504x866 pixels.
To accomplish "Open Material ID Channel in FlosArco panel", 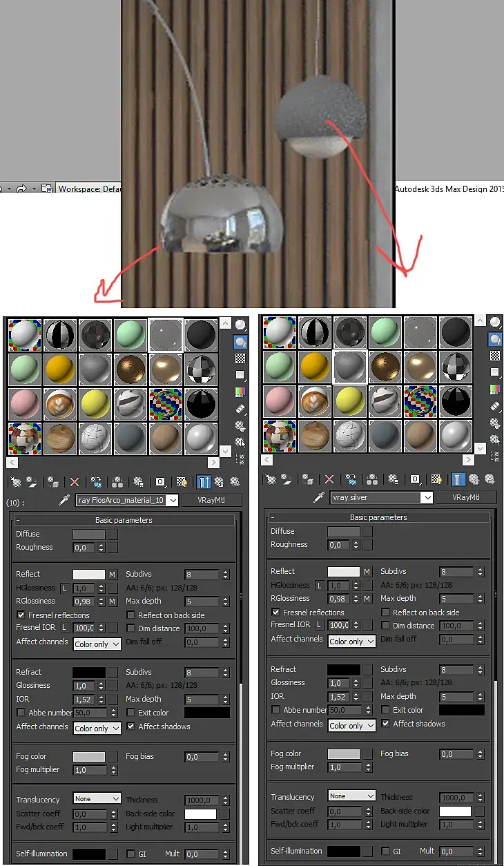I will click(x=160, y=482).
